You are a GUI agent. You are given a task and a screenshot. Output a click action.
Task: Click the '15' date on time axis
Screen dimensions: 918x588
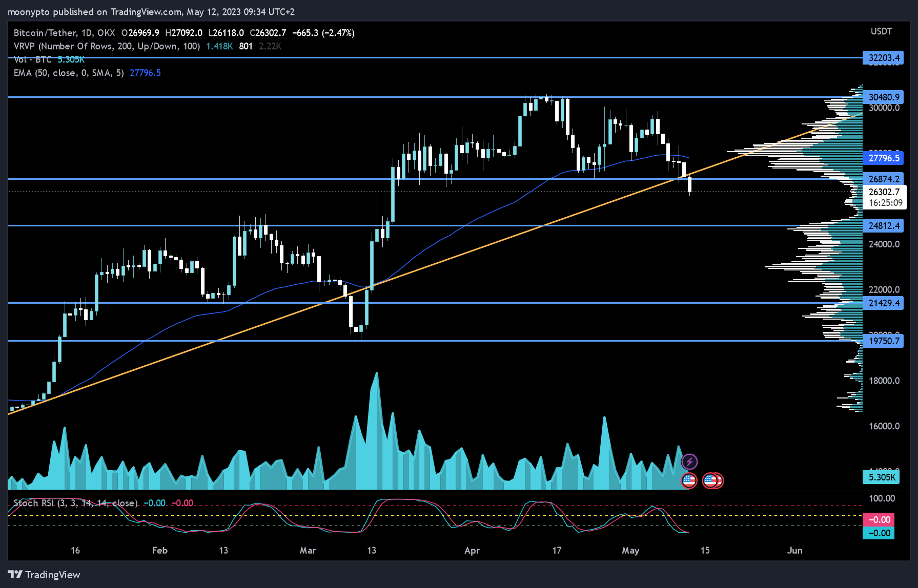(x=705, y=550)
